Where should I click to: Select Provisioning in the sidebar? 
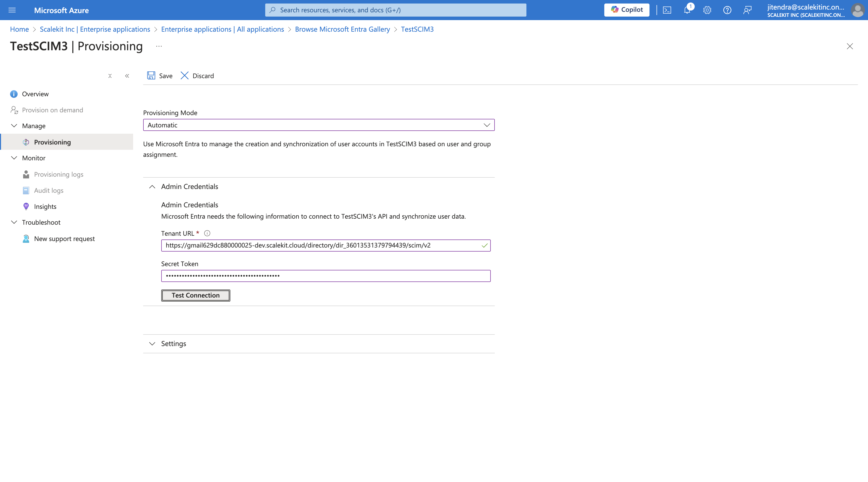67,142
